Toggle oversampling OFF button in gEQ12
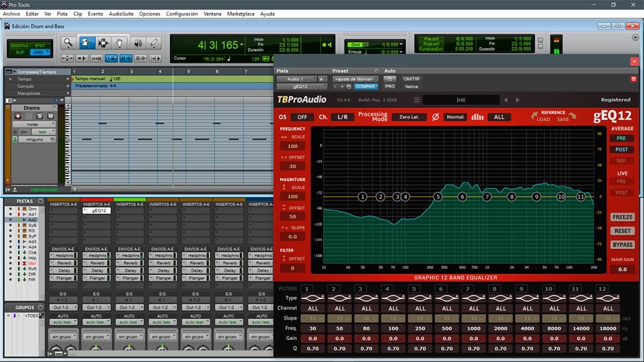This screenshot has height=362, width=644. click(x=302, y=117)
